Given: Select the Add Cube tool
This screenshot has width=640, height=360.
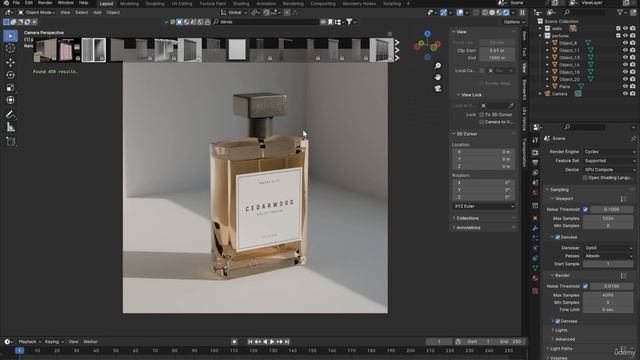Looking at the screenshot, I should (x=11, y=141).
